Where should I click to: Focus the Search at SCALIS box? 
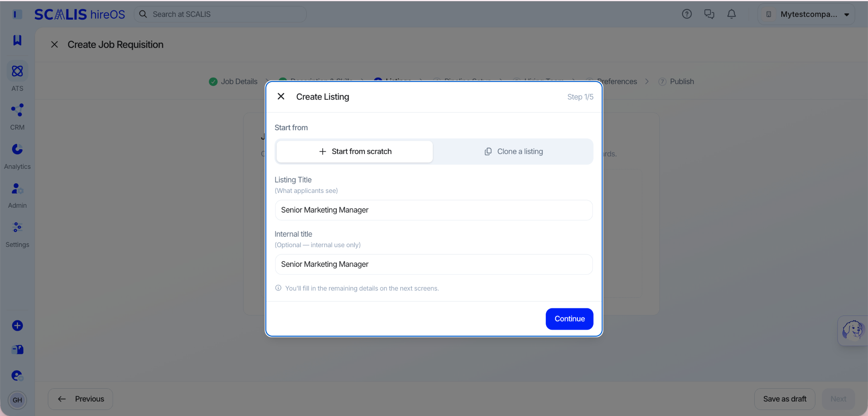[220, 14]
